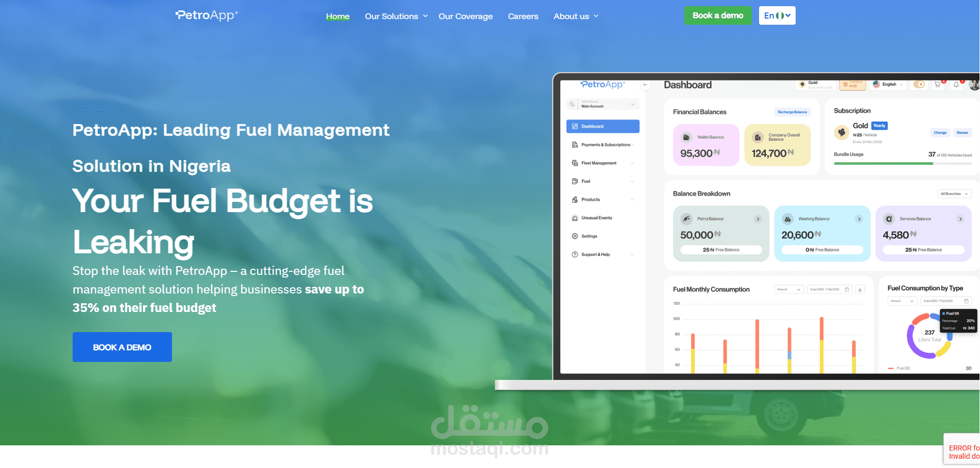The image size is (980, 468).
Task: Click the Wallet Balance wallet icon
Action: [686, 137]
